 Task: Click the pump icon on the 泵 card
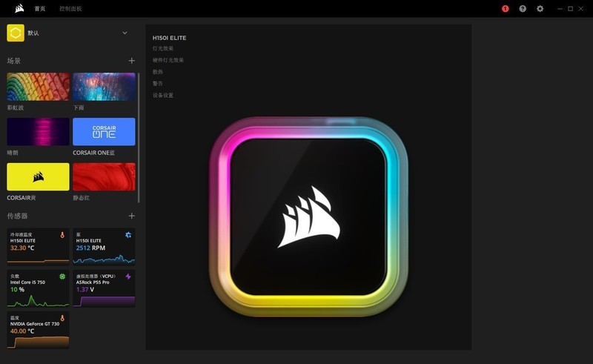(x=128, y=235)
